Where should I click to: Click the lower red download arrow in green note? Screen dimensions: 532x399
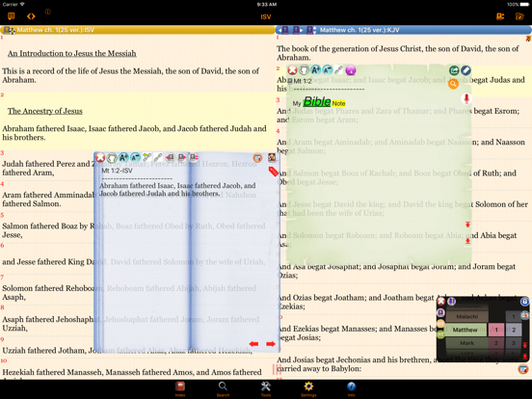[467, 241]
